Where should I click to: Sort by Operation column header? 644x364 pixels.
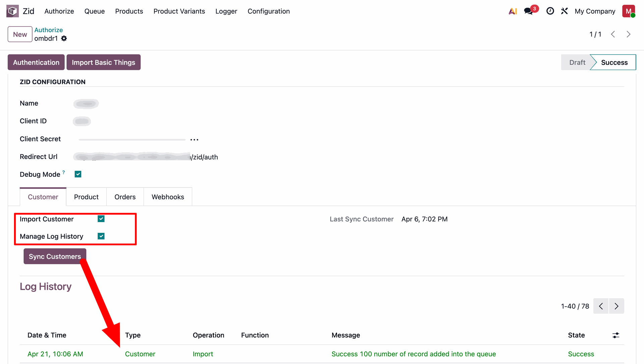[x=208, y=335]
